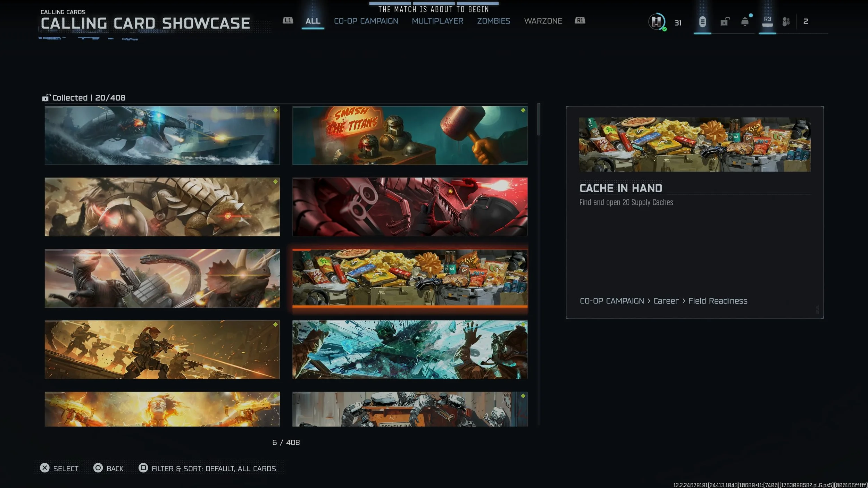Click the player rank emblem icon
Viewport: 868px width, 488px height.
pyautogui.click(x=656, y=22)
